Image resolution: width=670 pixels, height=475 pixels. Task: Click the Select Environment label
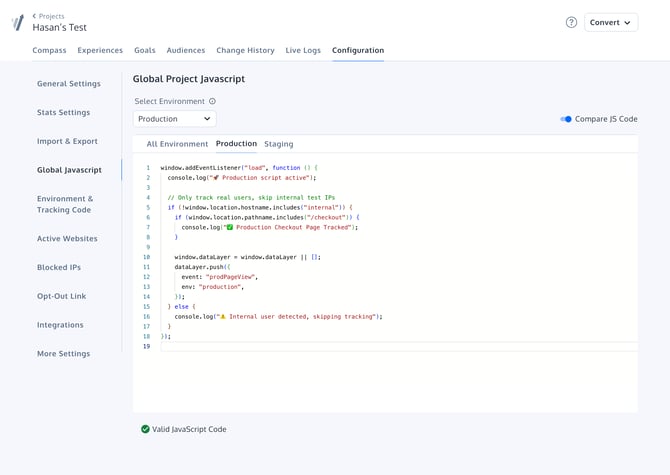(170, 101)
